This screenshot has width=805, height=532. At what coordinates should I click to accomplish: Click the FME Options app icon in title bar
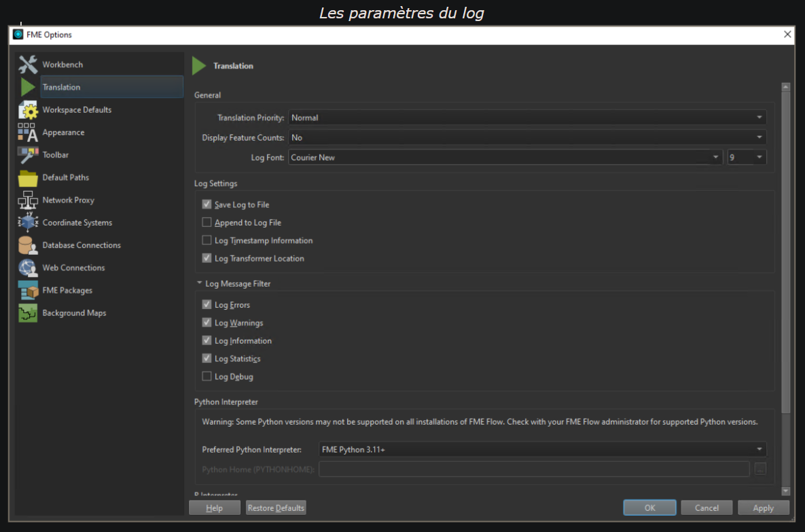pos(18,35)
